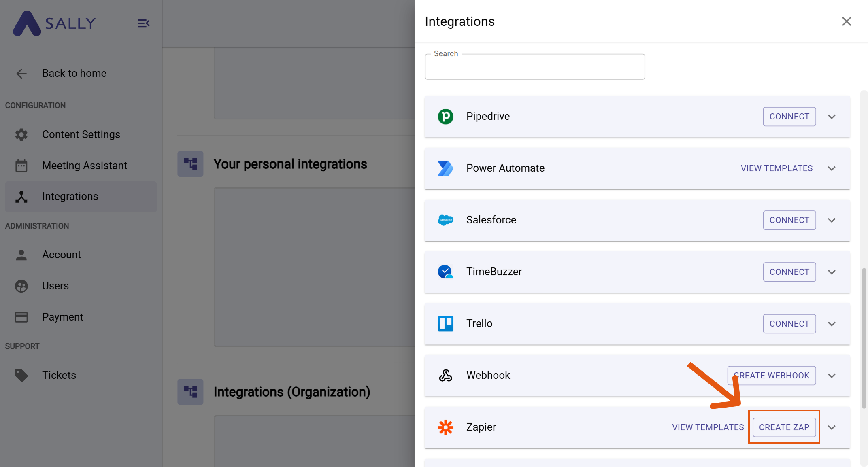Open Meeting Assistant menu item

pyautogui.click(x=81, y=166)
